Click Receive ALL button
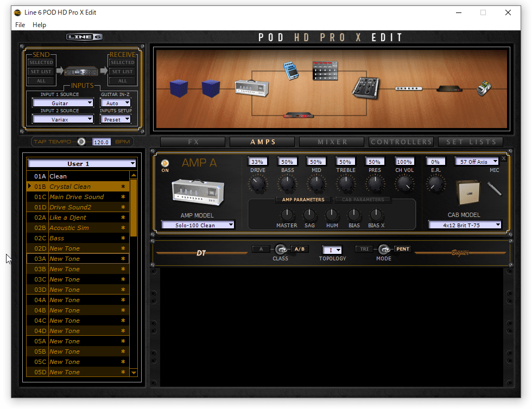 (x=123, y=81)
